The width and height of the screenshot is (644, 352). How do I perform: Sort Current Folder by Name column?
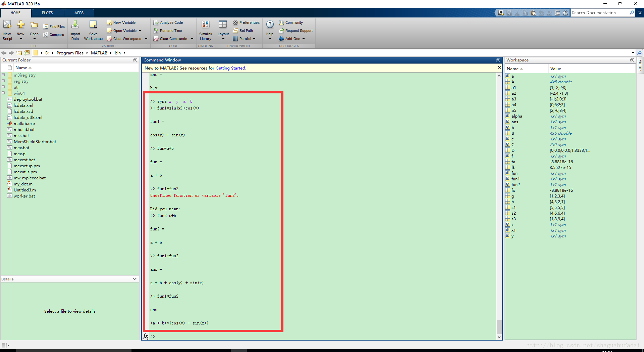(76, 68)
